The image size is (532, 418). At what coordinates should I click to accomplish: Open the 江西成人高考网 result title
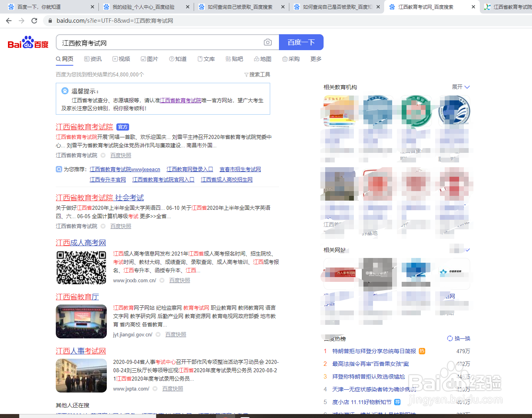tap(81, 242)
